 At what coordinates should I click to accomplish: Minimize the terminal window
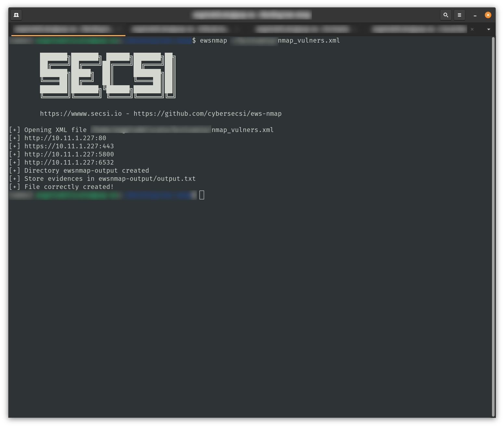tap(475, 15)
